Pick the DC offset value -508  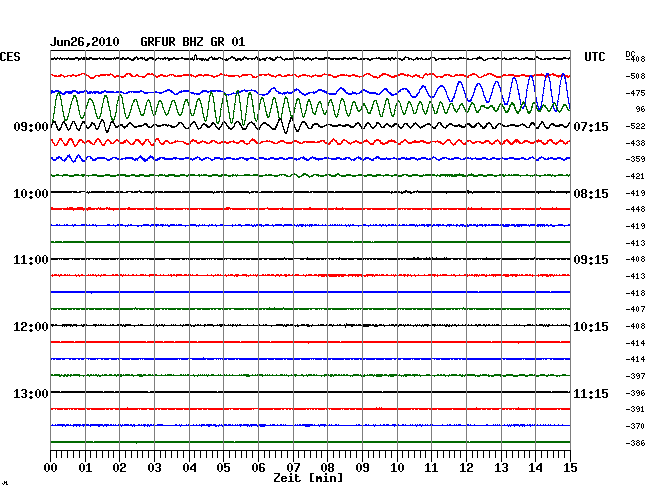(635, 76)
